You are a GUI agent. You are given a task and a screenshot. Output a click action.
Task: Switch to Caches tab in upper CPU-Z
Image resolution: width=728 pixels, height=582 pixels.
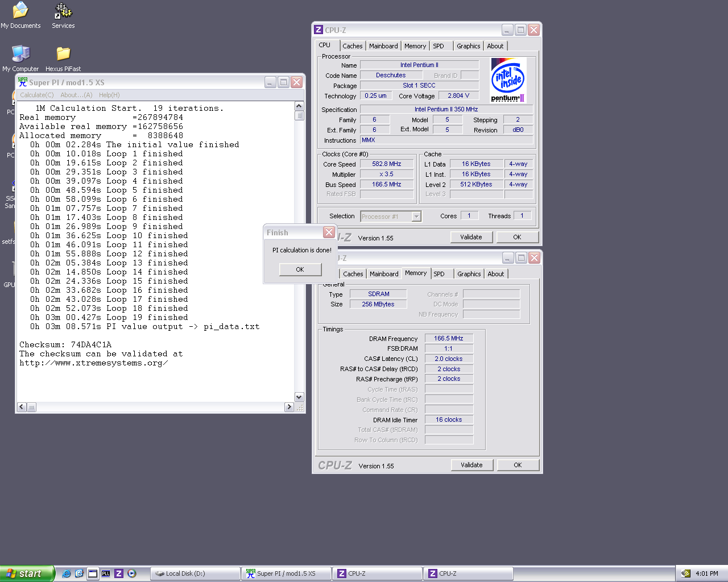tap(353, 46)
